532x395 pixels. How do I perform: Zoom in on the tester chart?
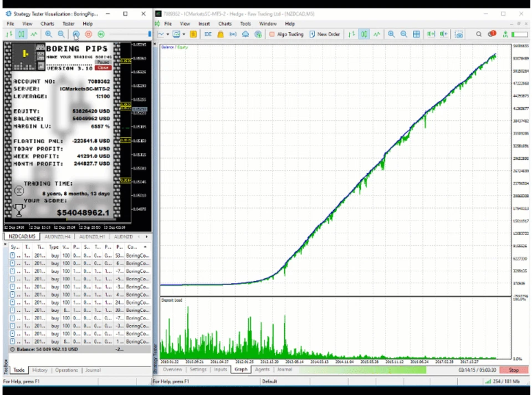pyautogui.click(x=49, y=34)
